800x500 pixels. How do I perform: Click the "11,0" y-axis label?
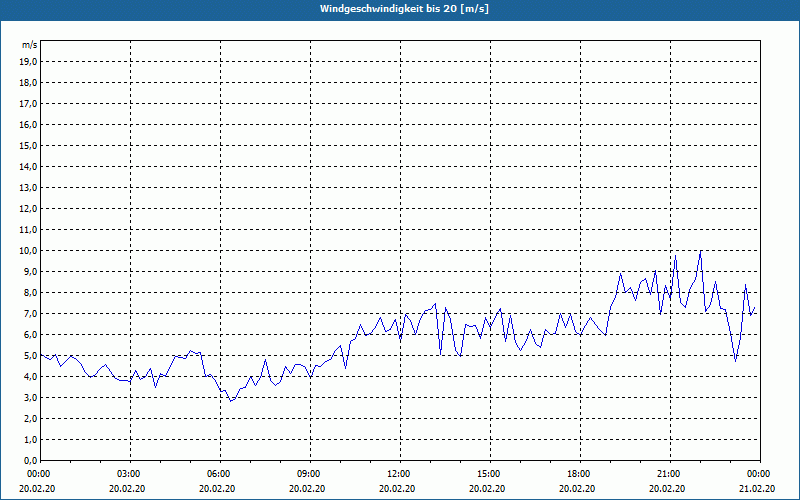coord(28,230)
